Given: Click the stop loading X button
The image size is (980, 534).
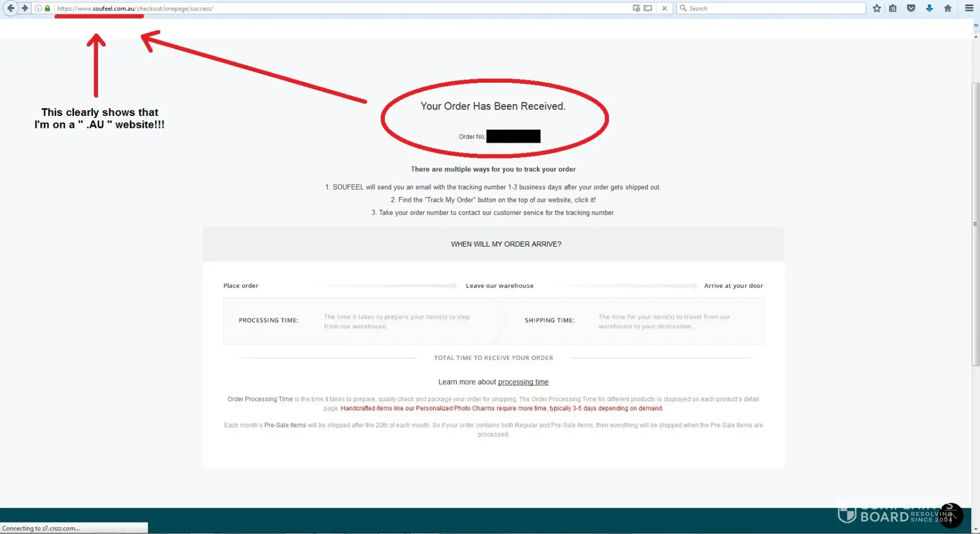Looking at the screenshot, I should [664, 8].
